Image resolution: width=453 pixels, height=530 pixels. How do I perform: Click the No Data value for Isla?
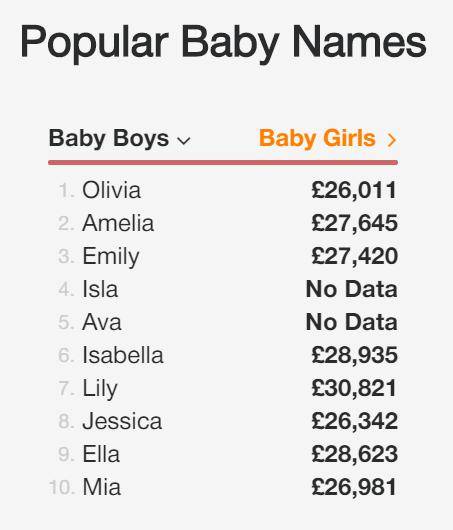[x=352, y=290]
